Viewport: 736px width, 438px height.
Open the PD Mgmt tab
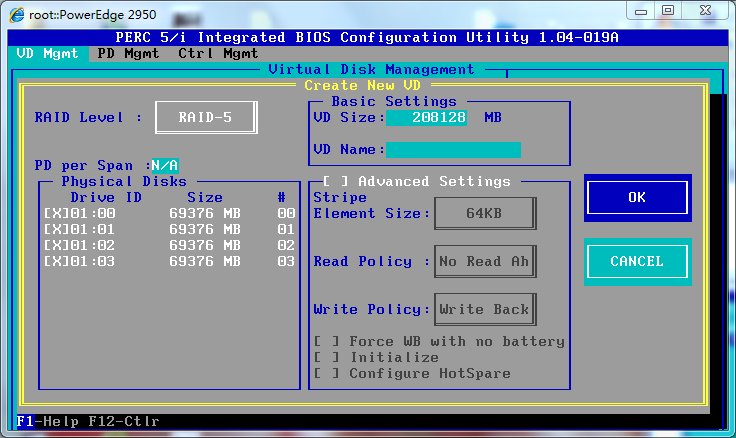(x=128, y=54)
